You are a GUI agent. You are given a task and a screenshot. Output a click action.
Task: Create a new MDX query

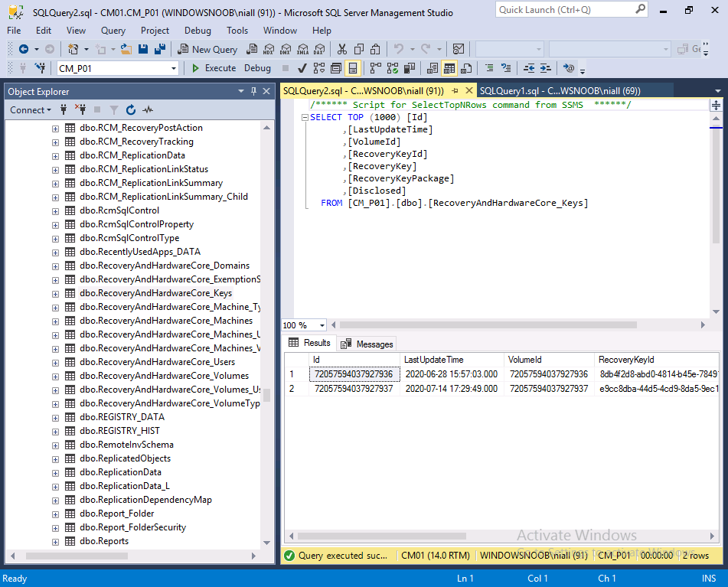[x=269, y=49]
